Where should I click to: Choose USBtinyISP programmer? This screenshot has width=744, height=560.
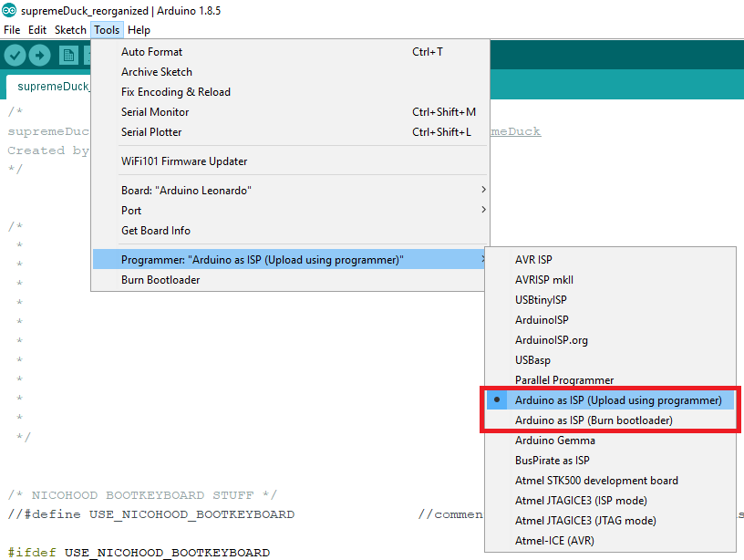click(x=610, y=300)
